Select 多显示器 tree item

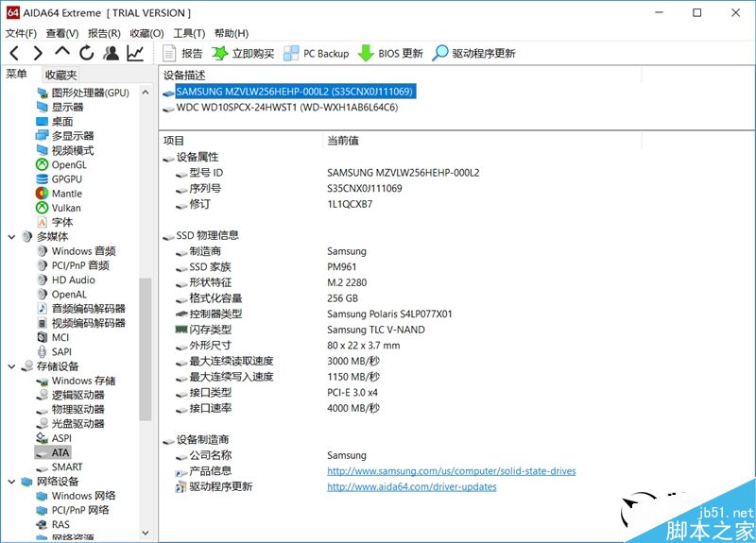coord(65,136)
